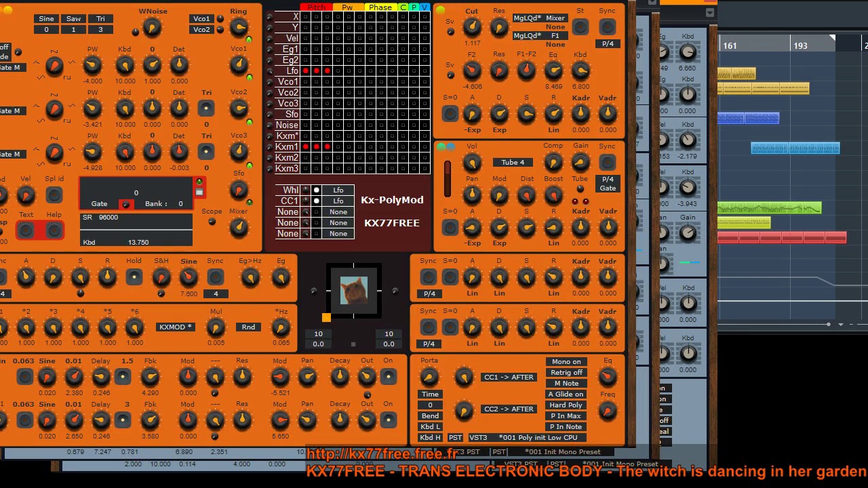Adjust the Sfo level knob

click(239, 190)
